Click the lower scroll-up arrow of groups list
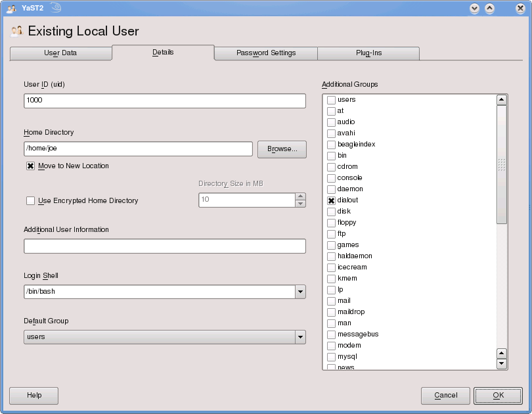This screenshot has width=532, height=414. coord(502,354)
